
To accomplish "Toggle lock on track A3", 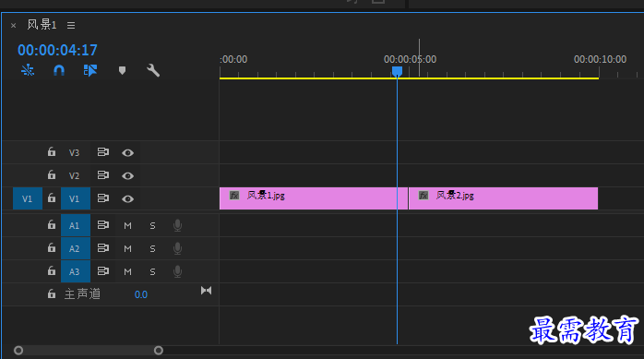I will [x=52, y=270].
